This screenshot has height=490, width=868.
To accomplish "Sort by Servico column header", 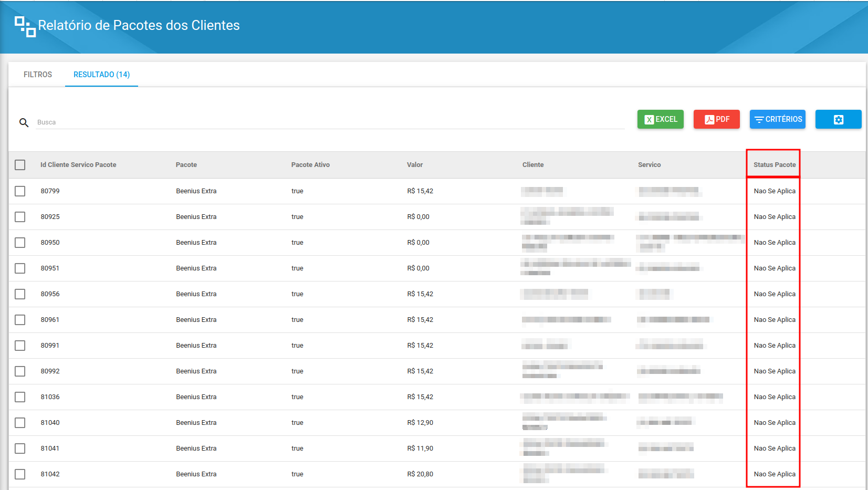I will 649,165.
